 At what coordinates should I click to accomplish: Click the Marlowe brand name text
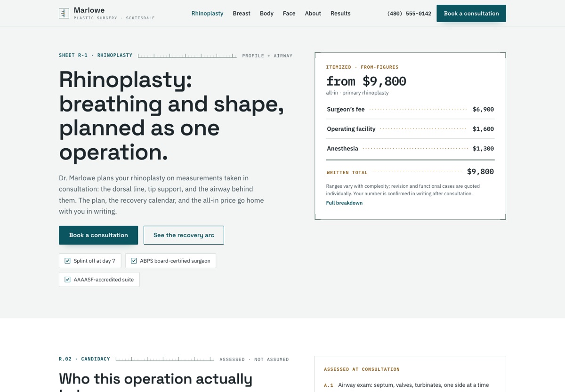point(89,10)
